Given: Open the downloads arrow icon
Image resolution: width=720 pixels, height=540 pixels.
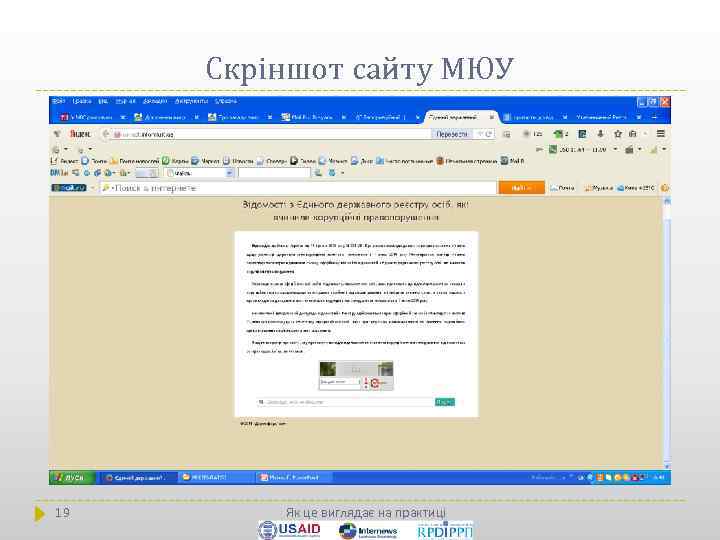Looking at the screenshot, I should pyautogui.click(x=600, y=134).
